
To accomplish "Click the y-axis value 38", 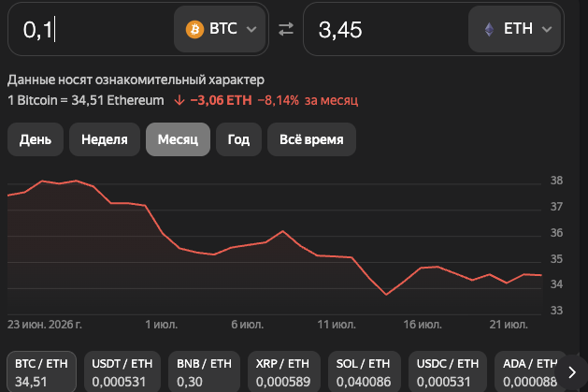I will pos(556,181).
